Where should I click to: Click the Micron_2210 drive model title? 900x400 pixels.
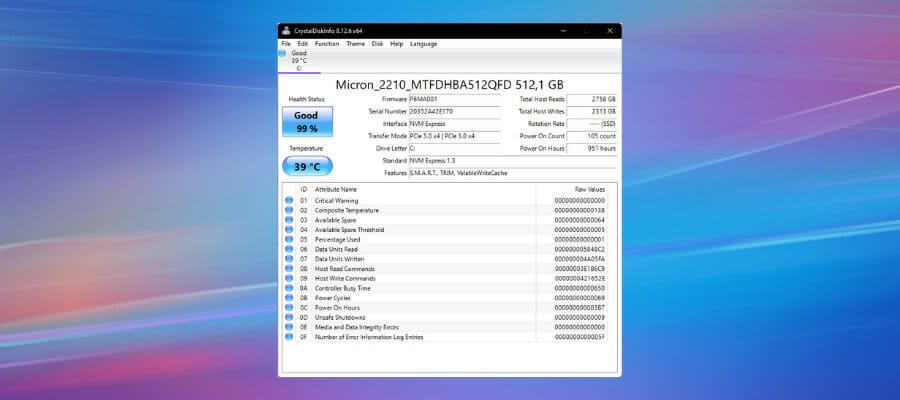[x=449, y=85]
